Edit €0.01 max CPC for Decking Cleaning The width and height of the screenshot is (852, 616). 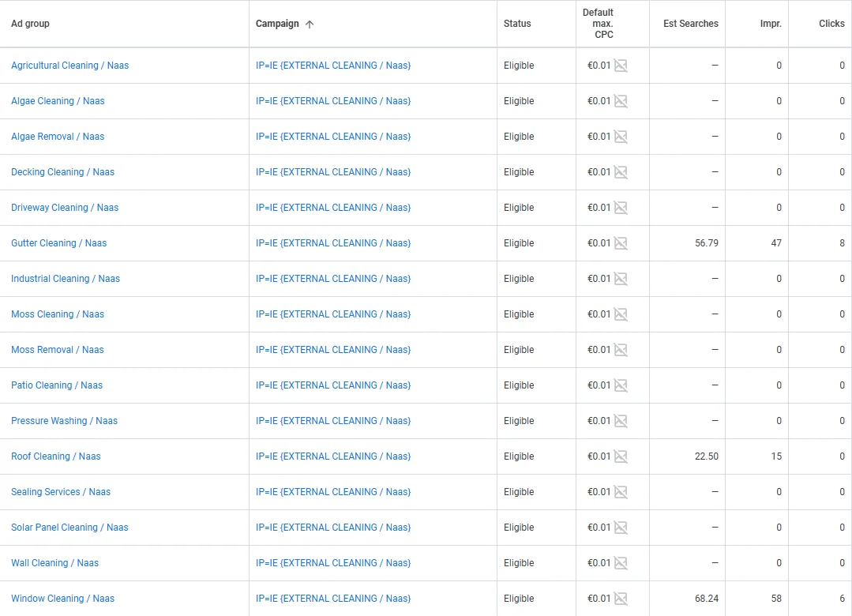point(599,172)
